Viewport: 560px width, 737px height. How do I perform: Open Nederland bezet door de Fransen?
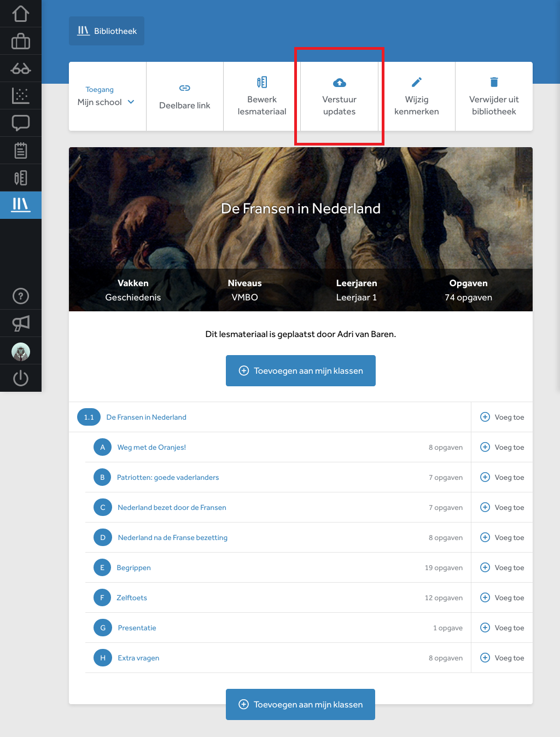click(x=172, y=508)
